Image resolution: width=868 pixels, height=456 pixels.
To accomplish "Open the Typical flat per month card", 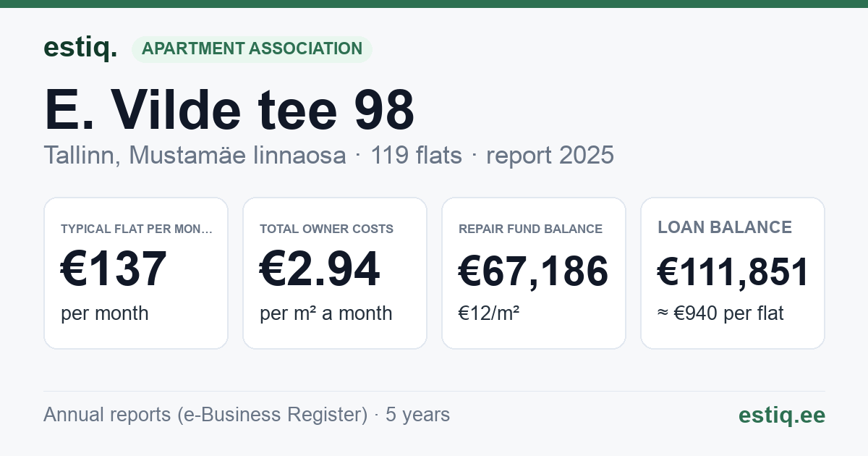I will (x=136, y=273).
